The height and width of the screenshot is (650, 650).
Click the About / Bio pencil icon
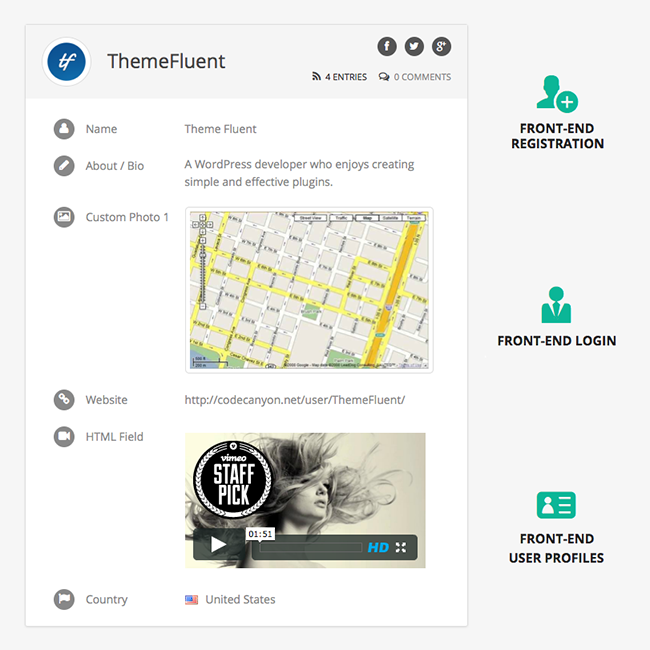64,166
